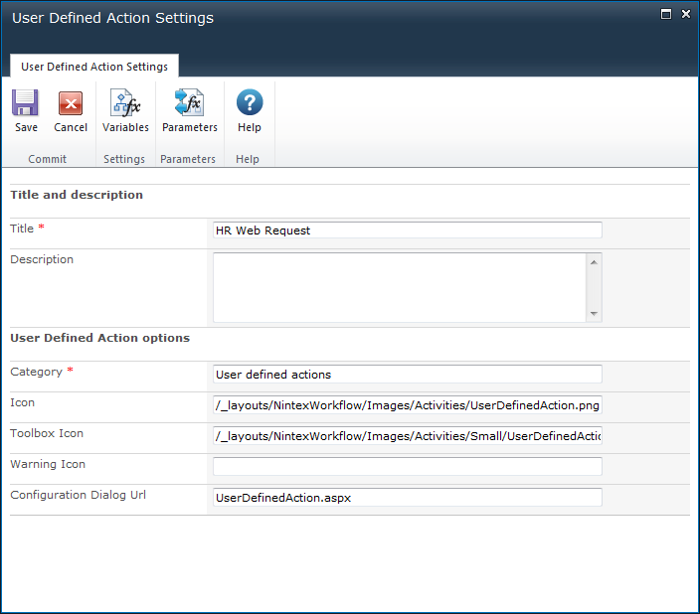Select the User Defined Action Settings tab
Viewport: 700px width, 614px height.
point(94,67)
